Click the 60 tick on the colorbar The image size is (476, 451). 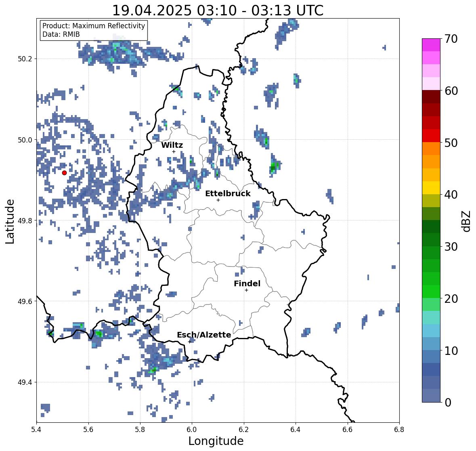click(451, 91)
